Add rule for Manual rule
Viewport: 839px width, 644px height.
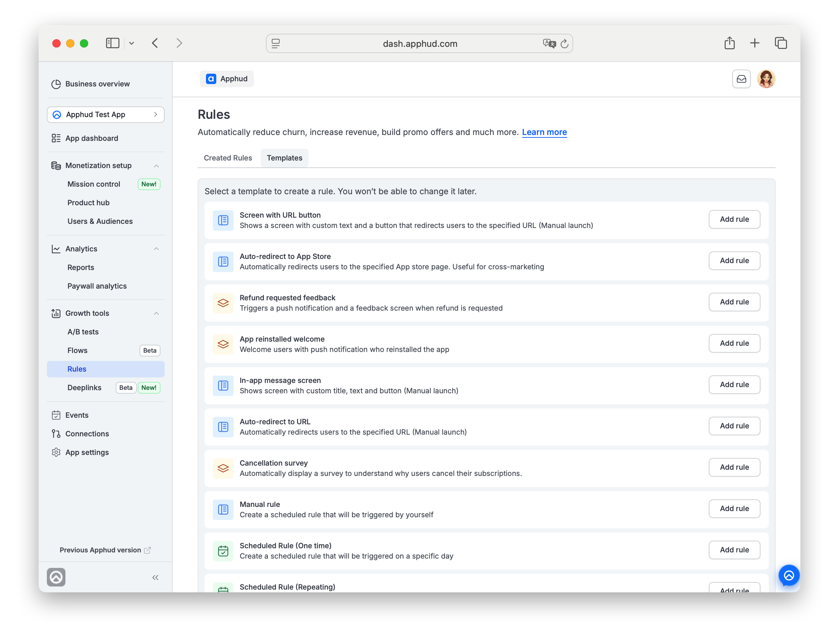point(734,509)
